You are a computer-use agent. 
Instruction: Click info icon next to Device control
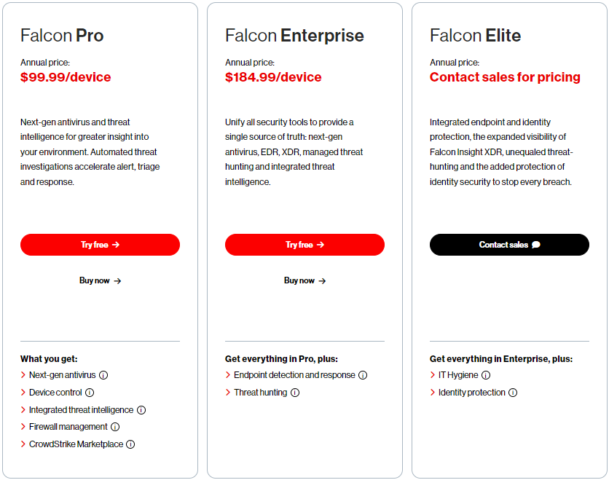88,392
